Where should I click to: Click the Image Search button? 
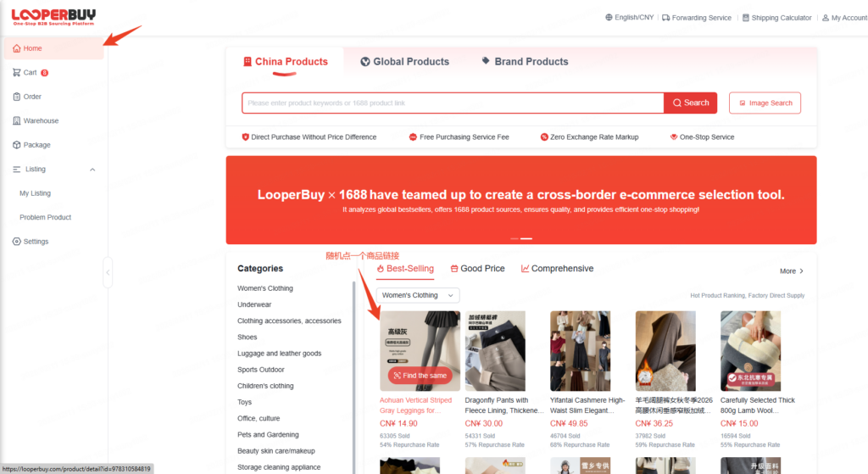point(765,103)
